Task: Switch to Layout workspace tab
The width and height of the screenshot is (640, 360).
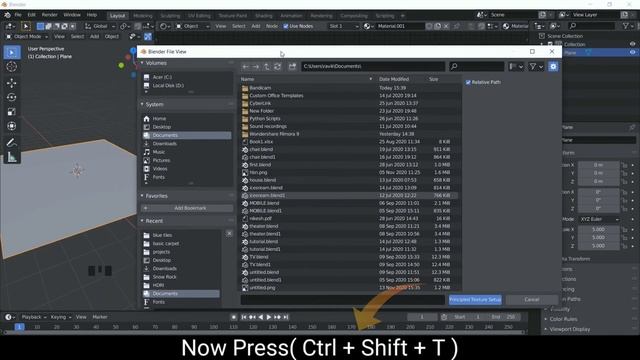Action: (118, 16)
